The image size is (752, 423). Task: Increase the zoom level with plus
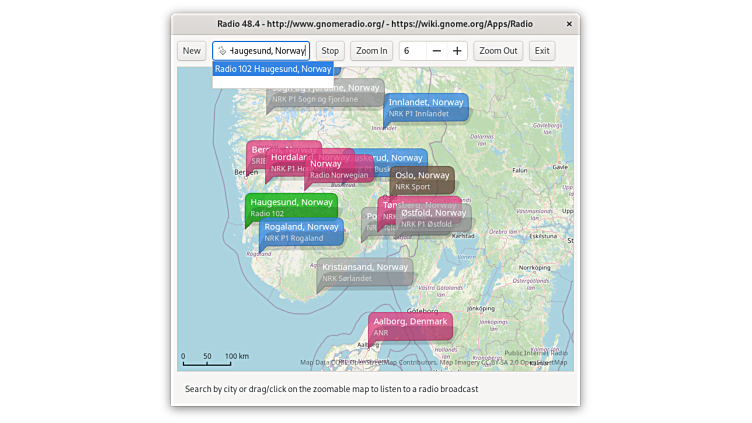pyautogui.click(x=457, y=51)
